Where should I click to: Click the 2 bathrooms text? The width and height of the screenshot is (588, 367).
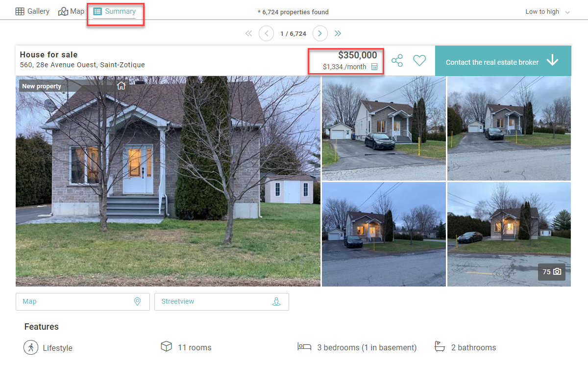473,347
